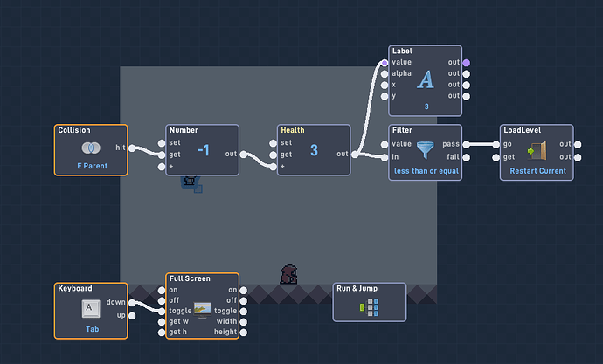603x364 pixels.
Task: Open the Collision E Parent option
Action: 93,166
